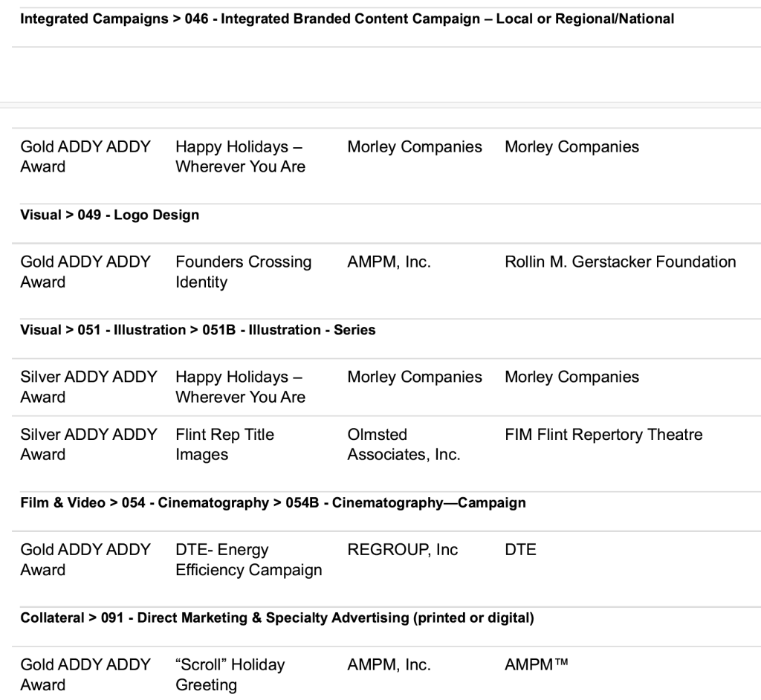Select AMPM, Inc. in the Founders Crossing row
This screenshot has height=700, width=761.
tap(389, 262)
